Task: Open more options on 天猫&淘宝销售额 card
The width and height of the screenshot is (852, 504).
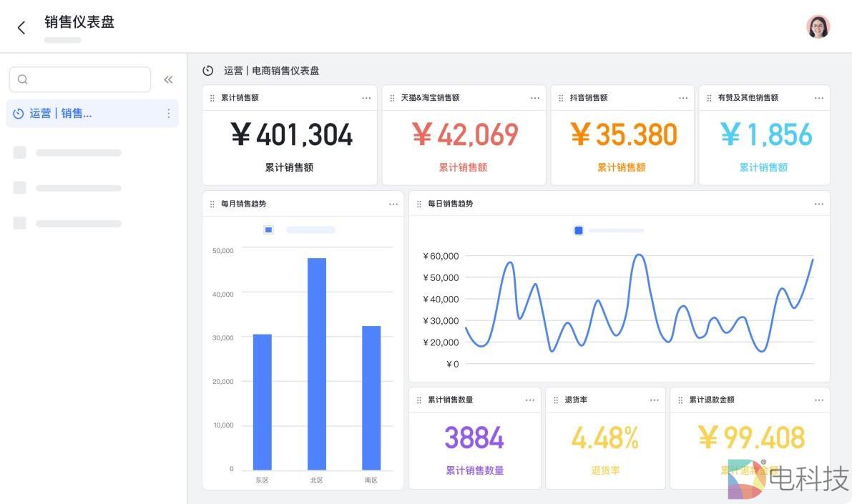Action: (x=535, y=98)
